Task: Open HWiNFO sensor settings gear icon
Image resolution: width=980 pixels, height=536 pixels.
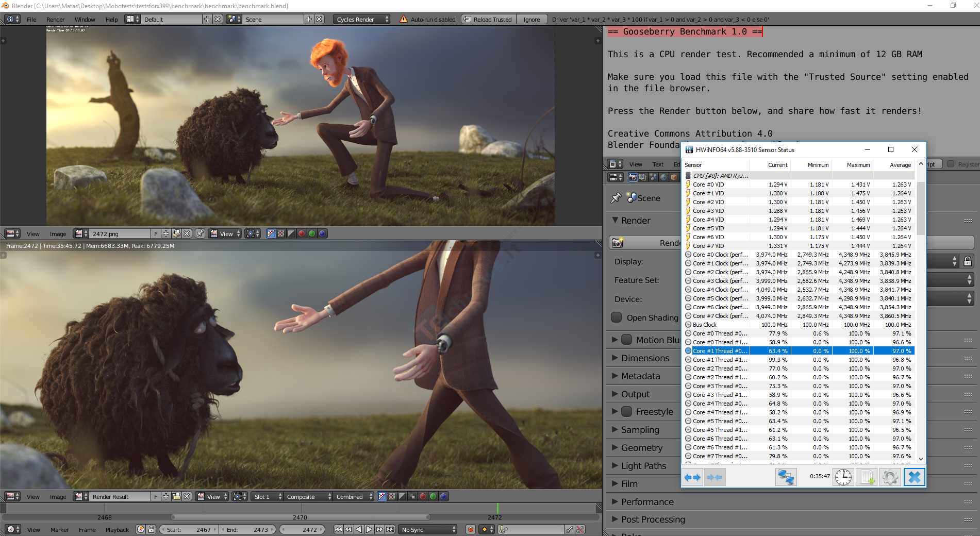Action: tap(890, 477)
